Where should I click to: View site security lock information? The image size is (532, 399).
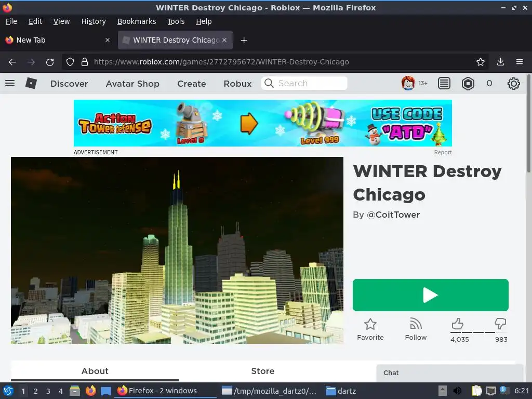85,62
